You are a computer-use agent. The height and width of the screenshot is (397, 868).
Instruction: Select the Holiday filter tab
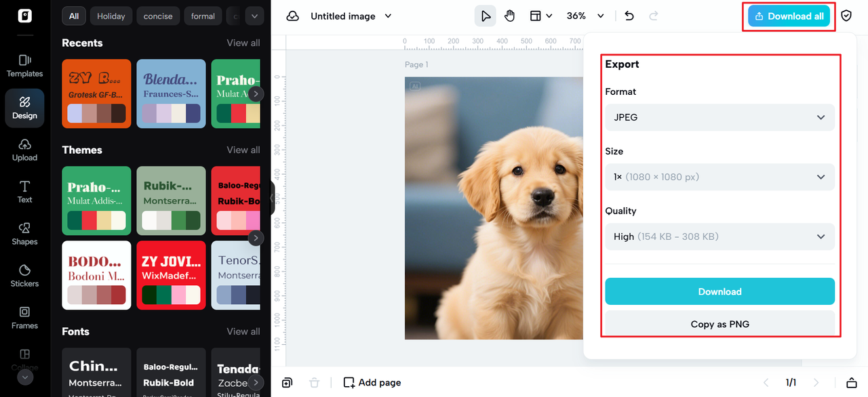tap(111, 16)
